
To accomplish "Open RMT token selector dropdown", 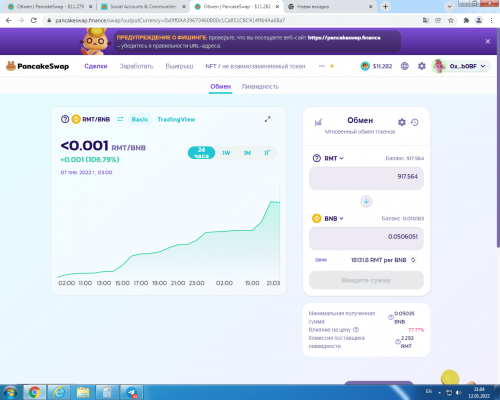I will [328, 158].
